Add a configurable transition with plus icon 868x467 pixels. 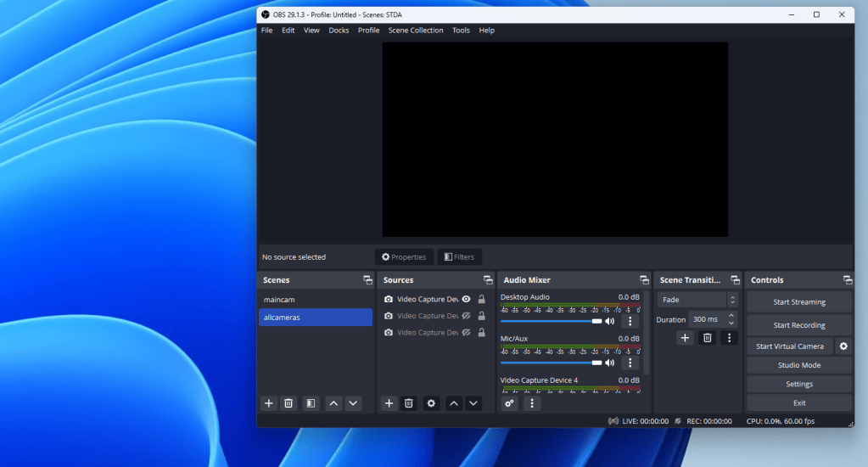(x=685, y=338)
